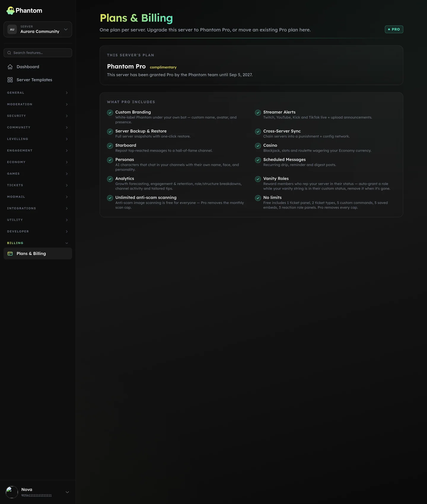Click the 'Personas' feature title
The height and width of the screenshot is (504, 427).
pyautogui.click(x=125, y=160)
